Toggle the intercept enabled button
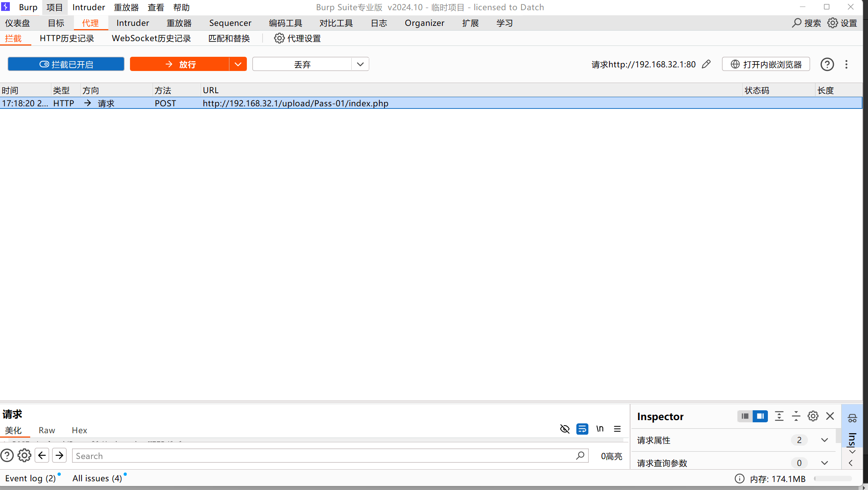Viewport: 868px width, 490px height. click(x=66, y=64)
